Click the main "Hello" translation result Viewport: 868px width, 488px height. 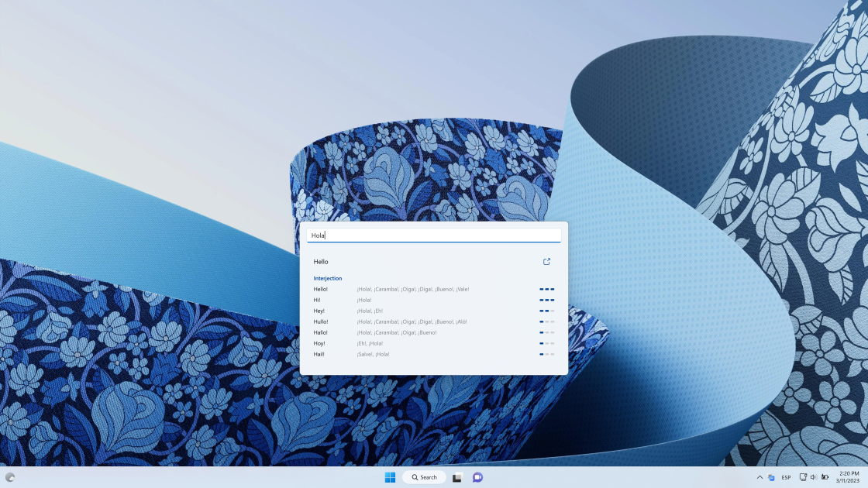coord(321,262)
